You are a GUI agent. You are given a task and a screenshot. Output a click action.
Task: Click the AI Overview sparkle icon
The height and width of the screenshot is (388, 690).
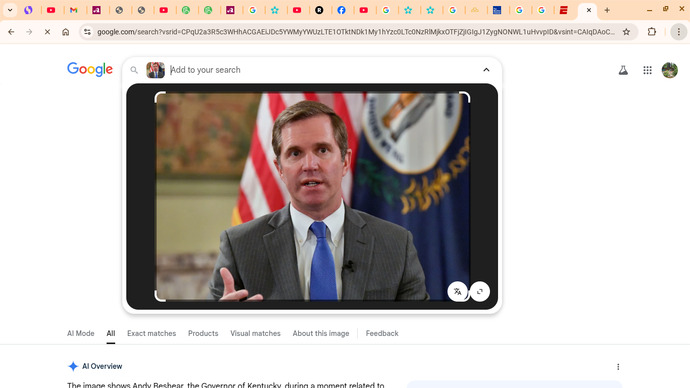[x=73, y=366]
